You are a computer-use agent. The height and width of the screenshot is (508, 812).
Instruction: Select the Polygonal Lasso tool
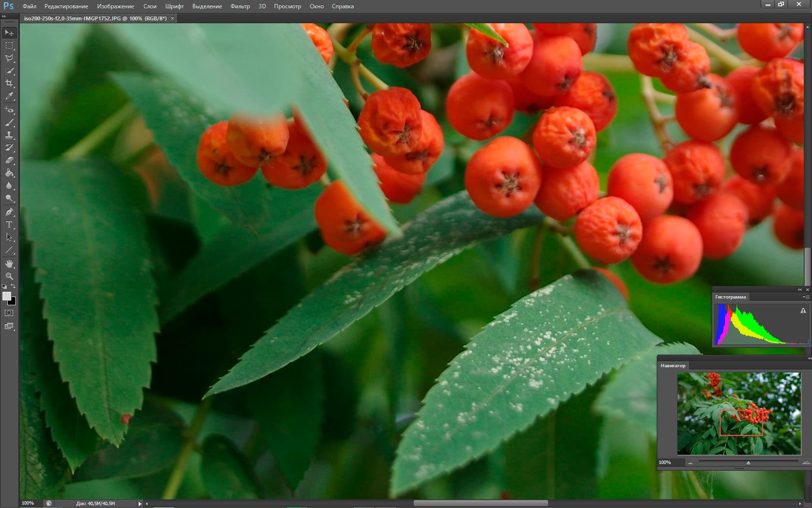(9, 58)
